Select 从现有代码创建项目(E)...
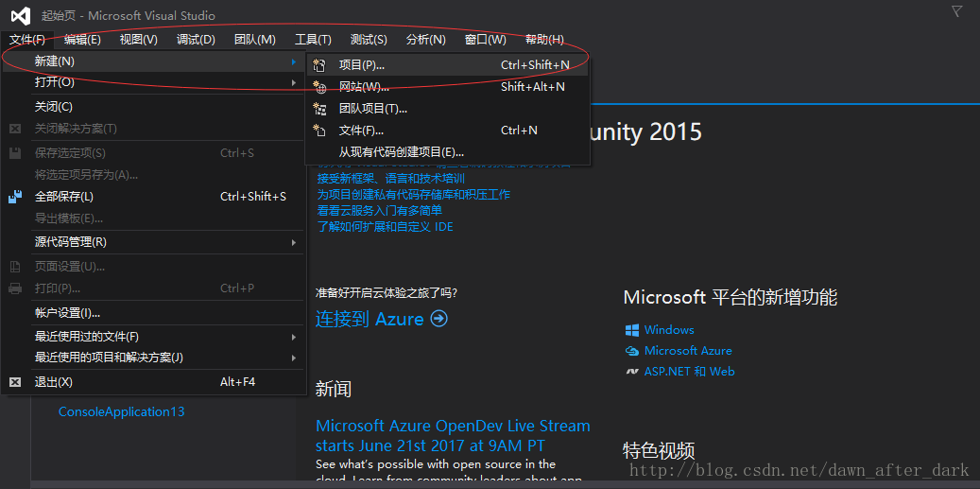 448,152
